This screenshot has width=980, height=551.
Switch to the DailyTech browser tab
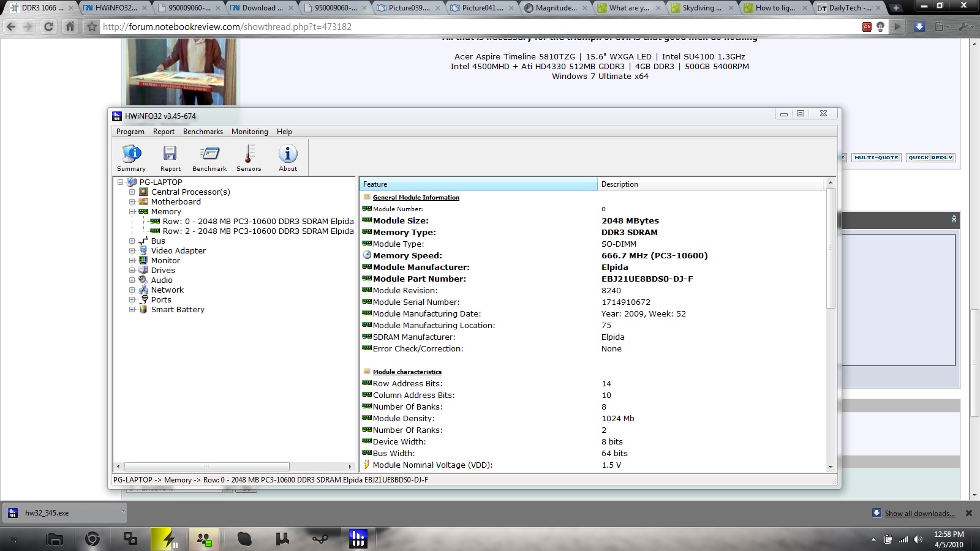[x=850, y=8]
